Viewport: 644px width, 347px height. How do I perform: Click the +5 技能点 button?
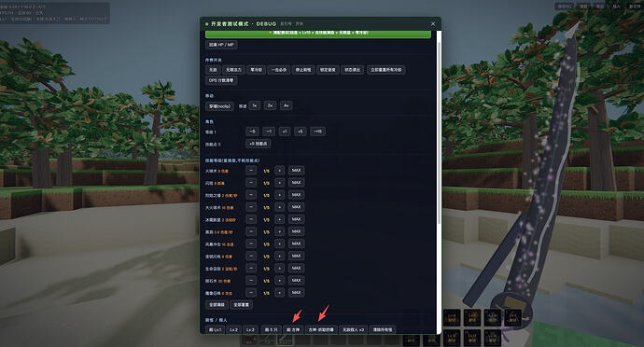click(x=258, y=144)
